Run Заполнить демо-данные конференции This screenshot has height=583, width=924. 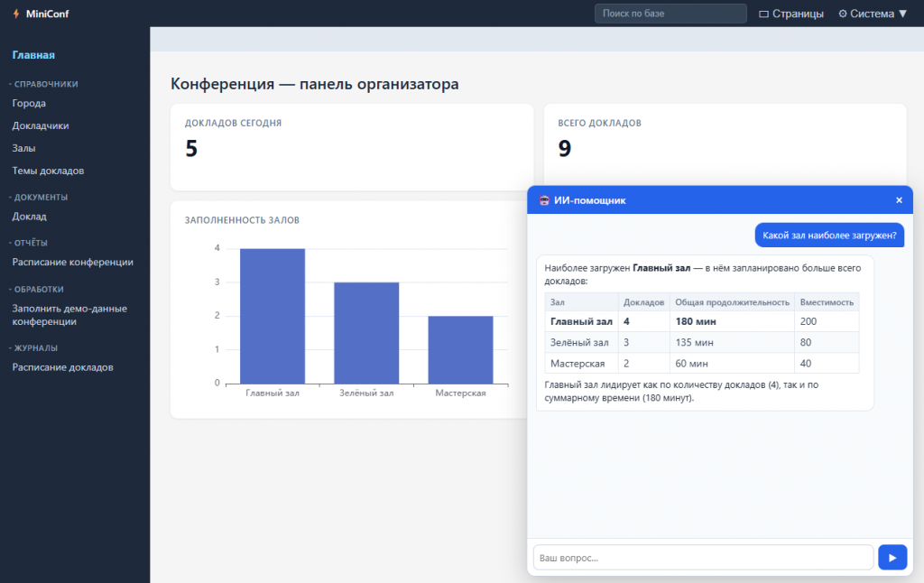pos(69,315)
